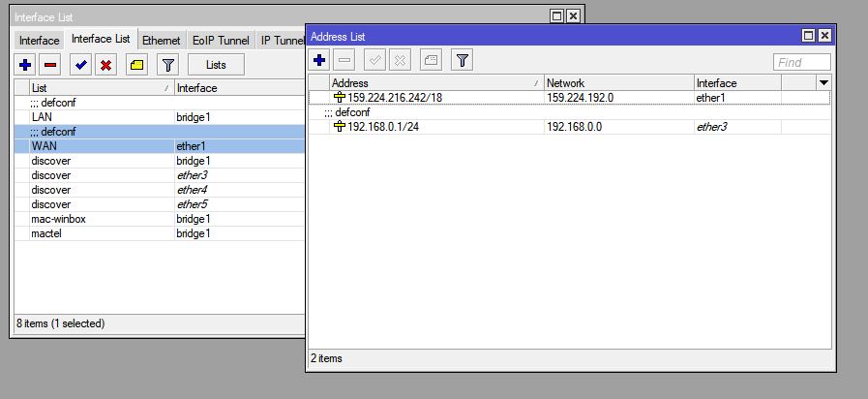This screenshot has height=399, width=868.
Task: Switch to the Interface tab
Action: pyautogui.click(x=39, y=41)
